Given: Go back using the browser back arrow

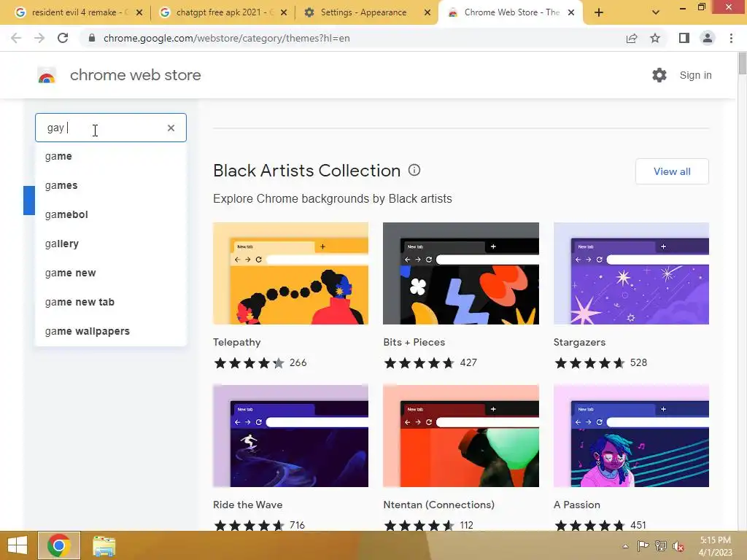Looking at the screenshot, I should click(x=16, y=38).
